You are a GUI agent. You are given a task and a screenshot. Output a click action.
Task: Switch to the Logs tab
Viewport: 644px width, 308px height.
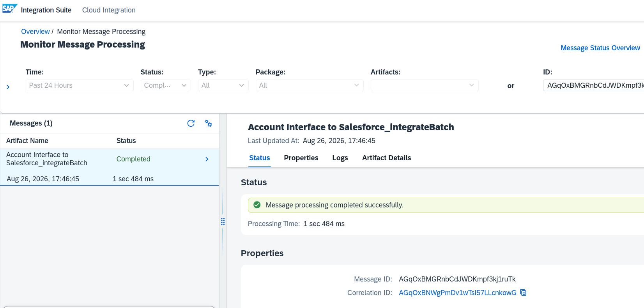tap(340, 158)
